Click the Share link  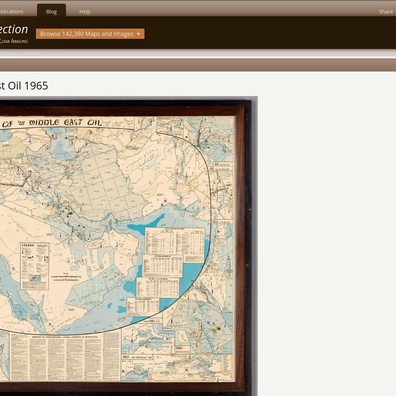[386, 12]
